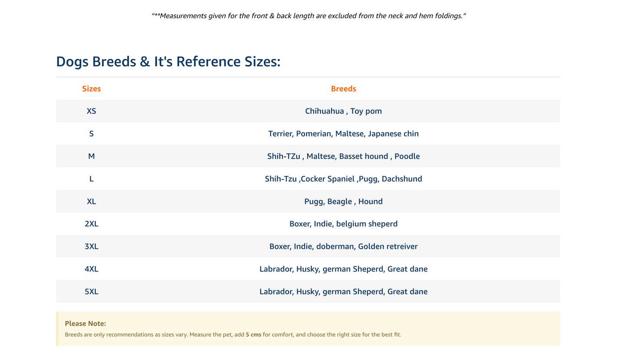Click the Cocker Spaniel, Pugg, Dachshund text

pyautogui.click(x=343, y=179)
